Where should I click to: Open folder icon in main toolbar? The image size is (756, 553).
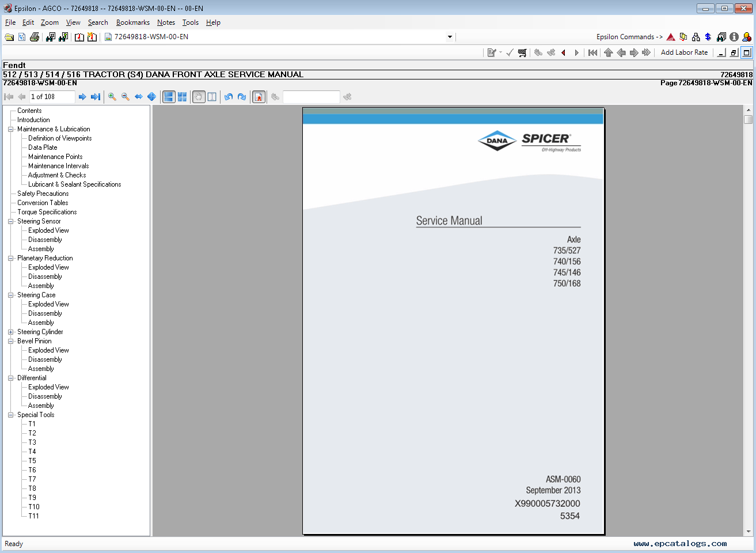(9, 37)
